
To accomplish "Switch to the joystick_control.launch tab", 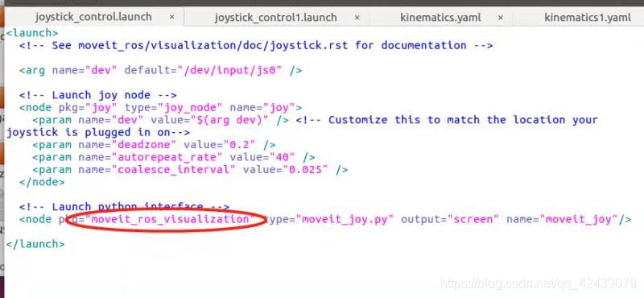I will click(x=93, y=17).
